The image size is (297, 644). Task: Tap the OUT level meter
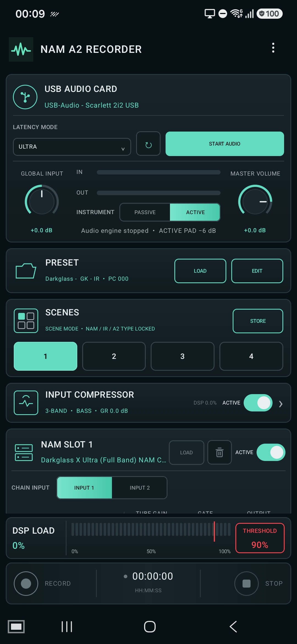point(159,193)
